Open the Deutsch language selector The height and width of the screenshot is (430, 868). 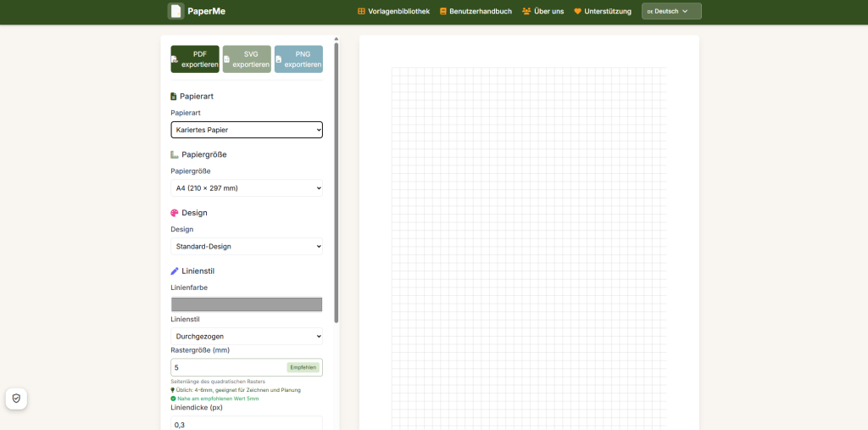pos(671,12)
